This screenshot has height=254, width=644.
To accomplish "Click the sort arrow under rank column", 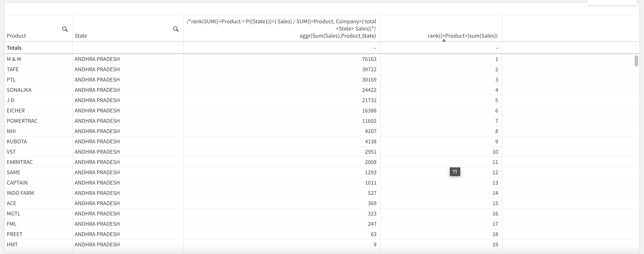I will [444, 40].
